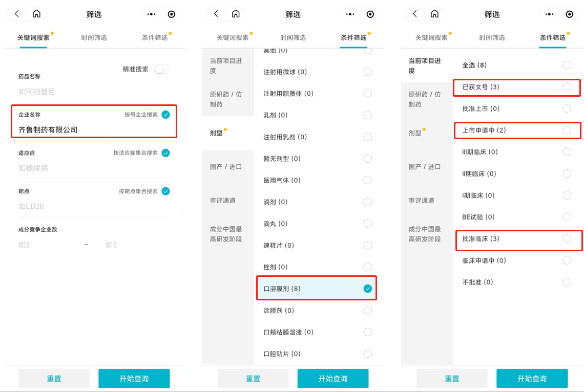Click 开始查询 button in the right panel

[x=532, y=379]
